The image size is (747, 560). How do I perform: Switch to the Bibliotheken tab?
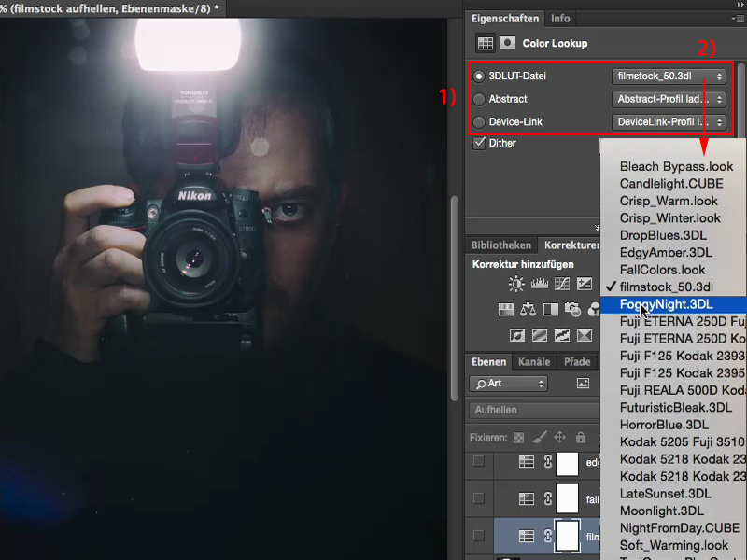click(x=501, y=245)
